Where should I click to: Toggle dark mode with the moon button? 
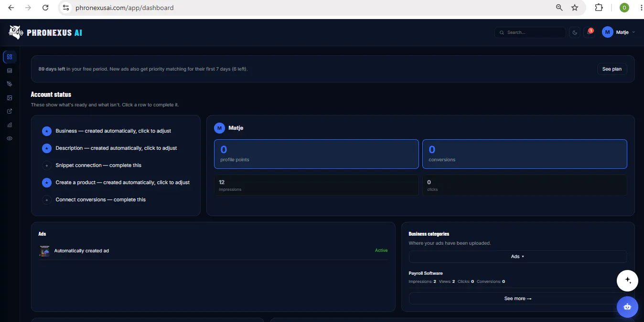(575, 32)
